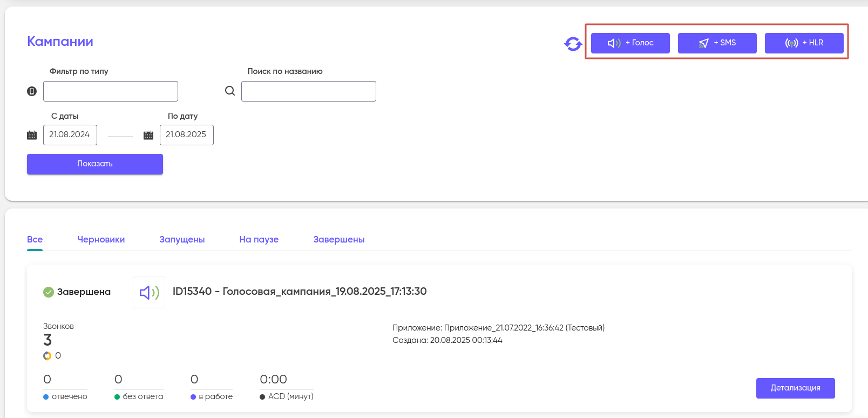Open the Фильтр по типу dropdown field
This screenshot has width=868, height=418.
click(111, 91)
